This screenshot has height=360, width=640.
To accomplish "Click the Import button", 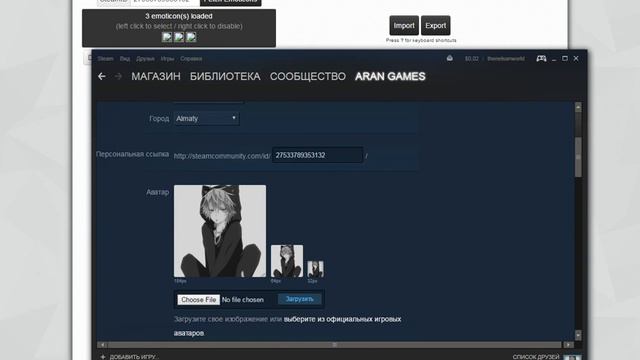I will [x=404, y=26].
